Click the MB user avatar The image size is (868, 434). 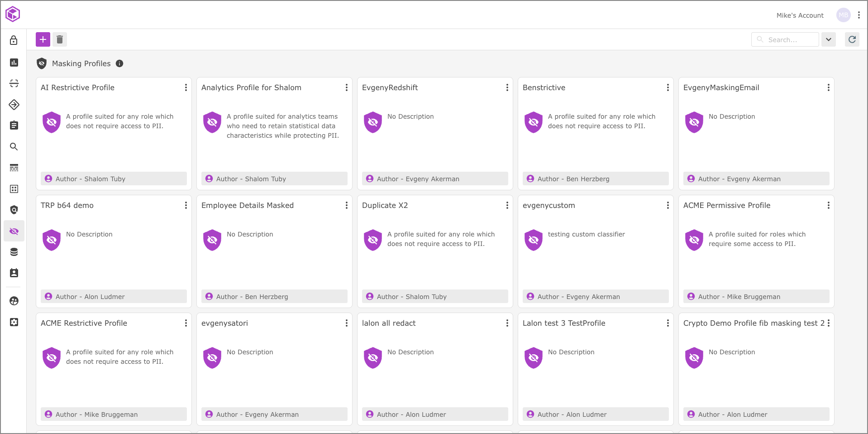843,15
